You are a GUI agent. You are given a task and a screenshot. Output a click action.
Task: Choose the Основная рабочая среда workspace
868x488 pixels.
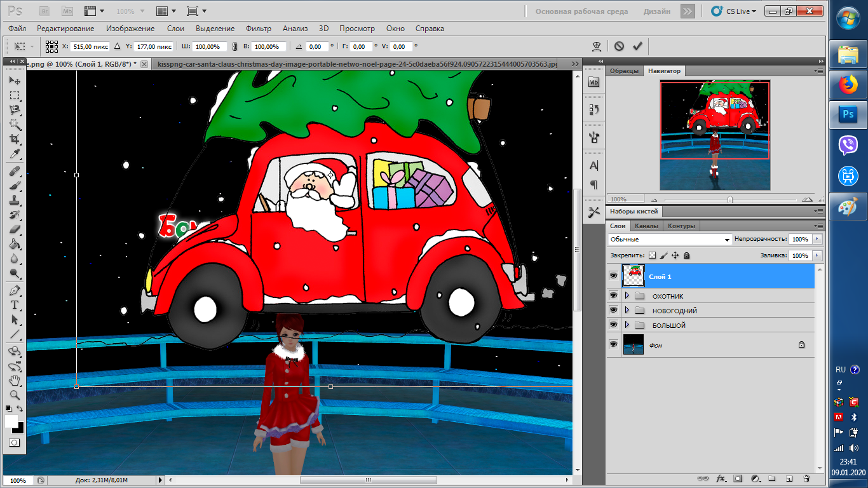pyautogui.click(x=581, y=11)
